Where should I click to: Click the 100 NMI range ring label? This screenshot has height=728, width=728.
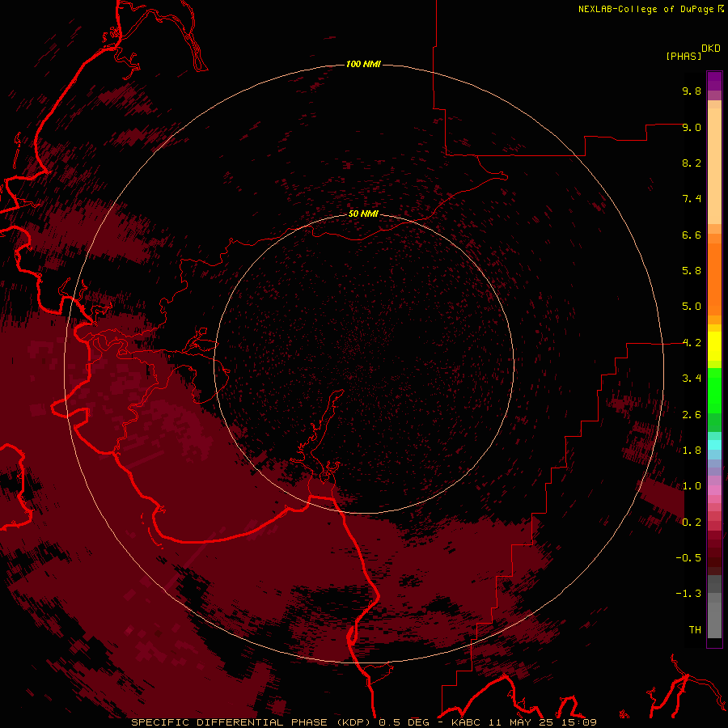(x=363, y=64)
